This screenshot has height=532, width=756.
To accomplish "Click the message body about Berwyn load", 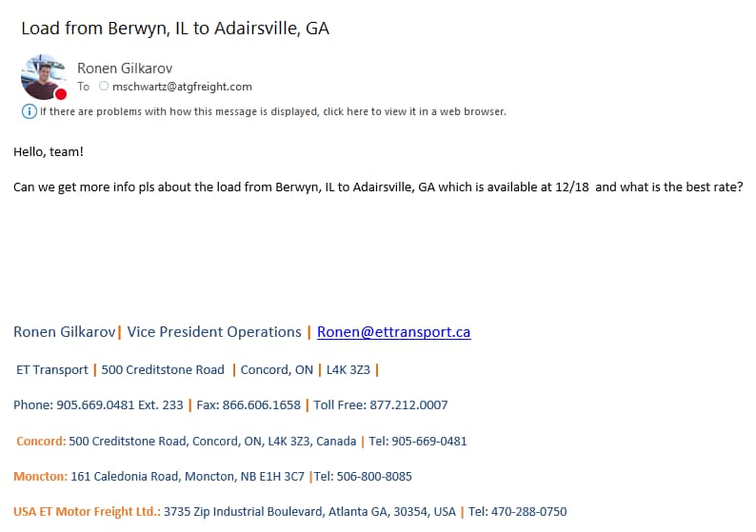I will pos(377,187).
